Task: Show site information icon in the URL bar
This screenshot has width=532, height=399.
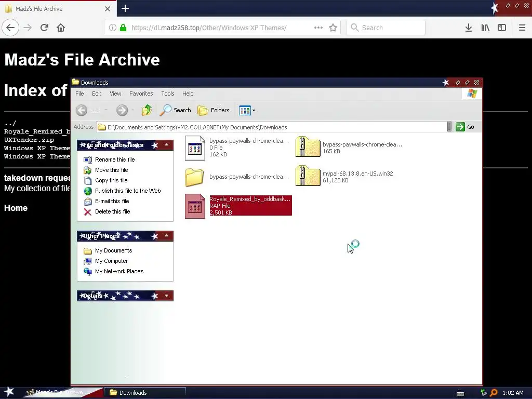Action: 113,28
